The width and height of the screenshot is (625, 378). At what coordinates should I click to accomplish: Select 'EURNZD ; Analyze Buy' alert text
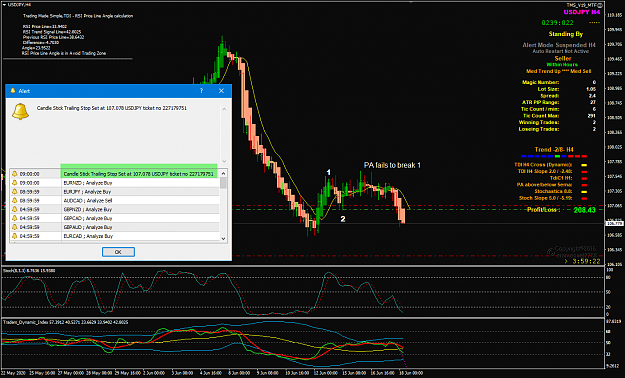point(88,183)
